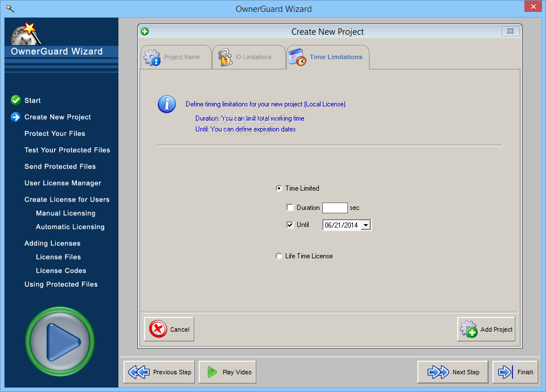Click the Duration seconds input field
This screenshot has height=392, width=546.
click(335, 208)
